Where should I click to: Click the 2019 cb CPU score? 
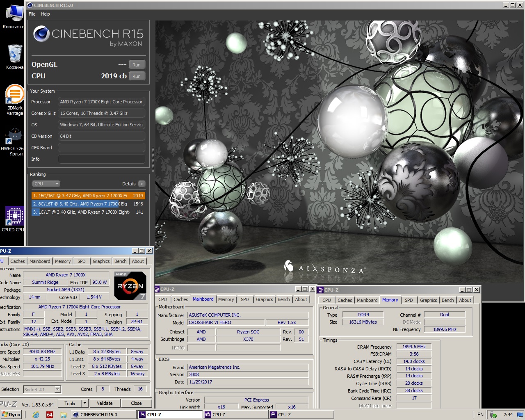coord(114,76)
